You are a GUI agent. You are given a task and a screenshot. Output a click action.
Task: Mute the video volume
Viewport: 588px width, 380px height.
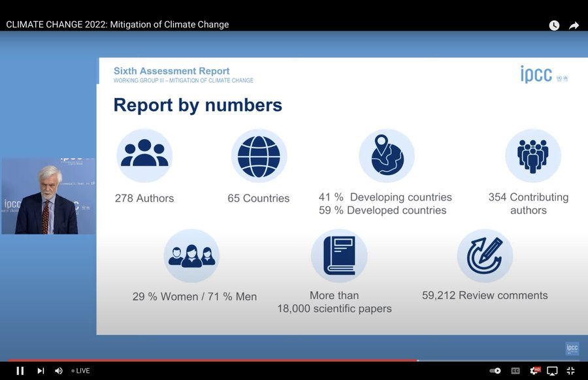59,371
